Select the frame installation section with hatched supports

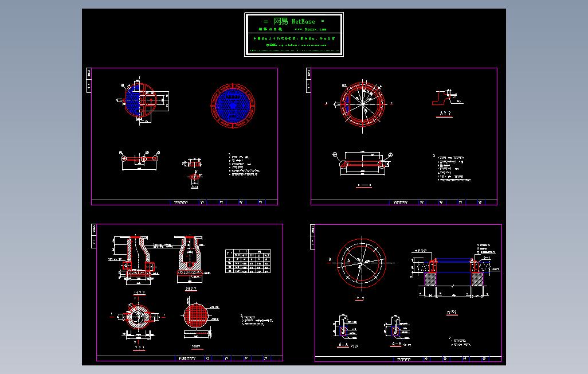click(x=454, y=270)
